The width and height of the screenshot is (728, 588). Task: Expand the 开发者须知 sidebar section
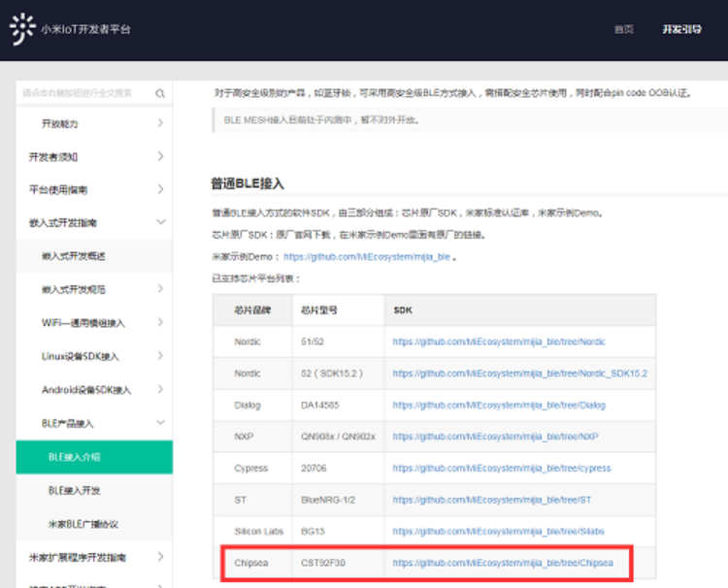coord(94,157)
